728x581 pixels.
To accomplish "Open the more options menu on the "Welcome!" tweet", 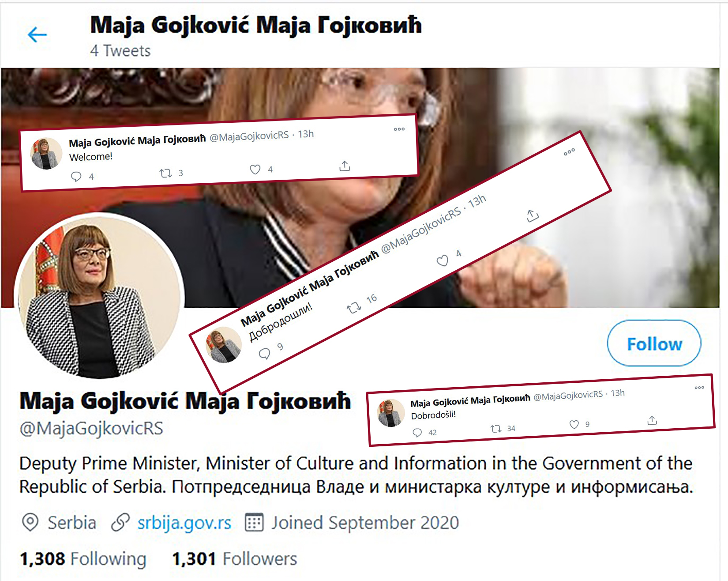I will [400, 128].
